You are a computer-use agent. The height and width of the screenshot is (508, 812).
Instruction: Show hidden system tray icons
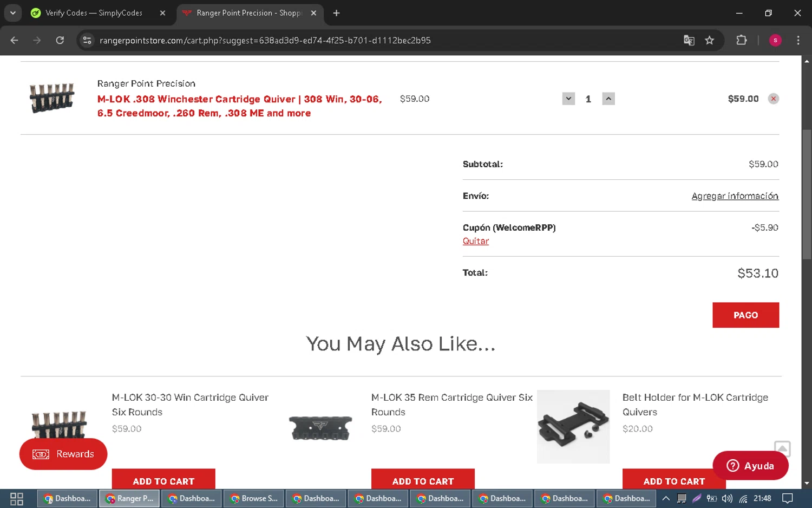pos(666,499)
